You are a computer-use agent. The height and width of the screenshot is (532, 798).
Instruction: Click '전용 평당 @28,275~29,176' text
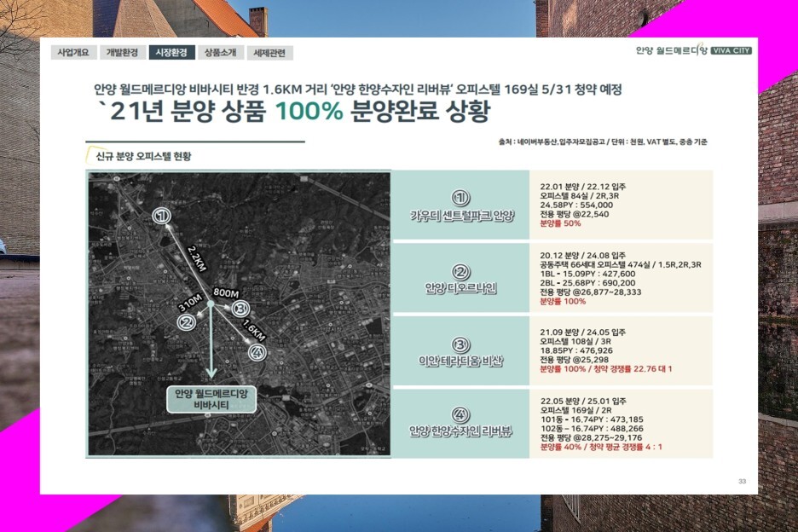(592, 438)
